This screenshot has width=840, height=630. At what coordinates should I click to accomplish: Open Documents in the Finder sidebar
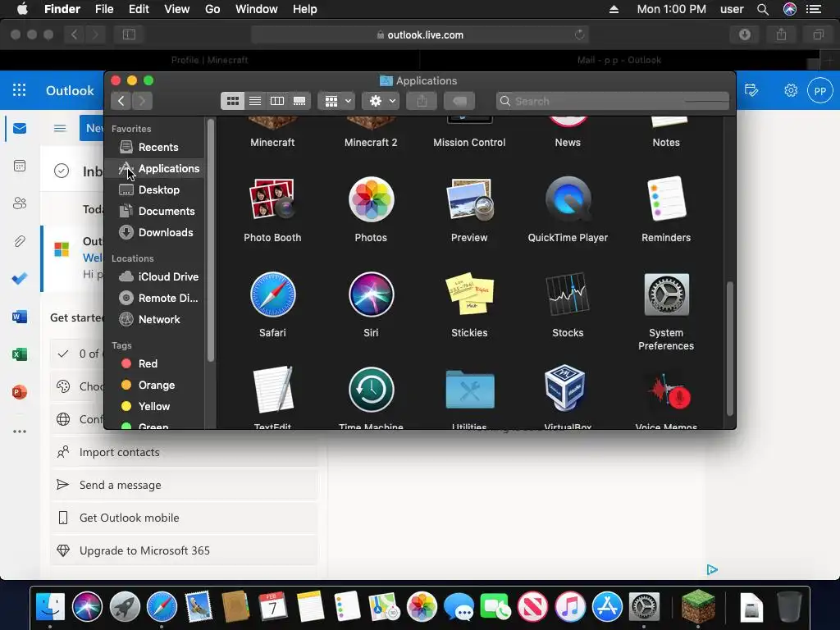point(155,211)
